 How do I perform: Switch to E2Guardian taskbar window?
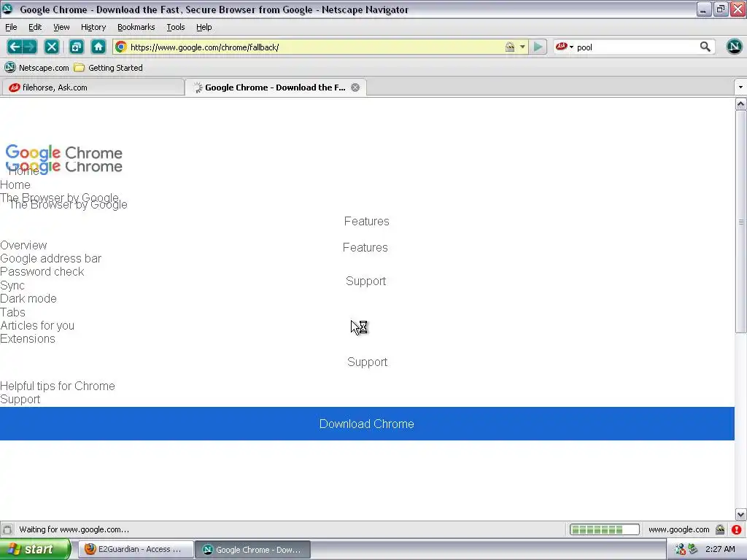[x=136, y=549]
